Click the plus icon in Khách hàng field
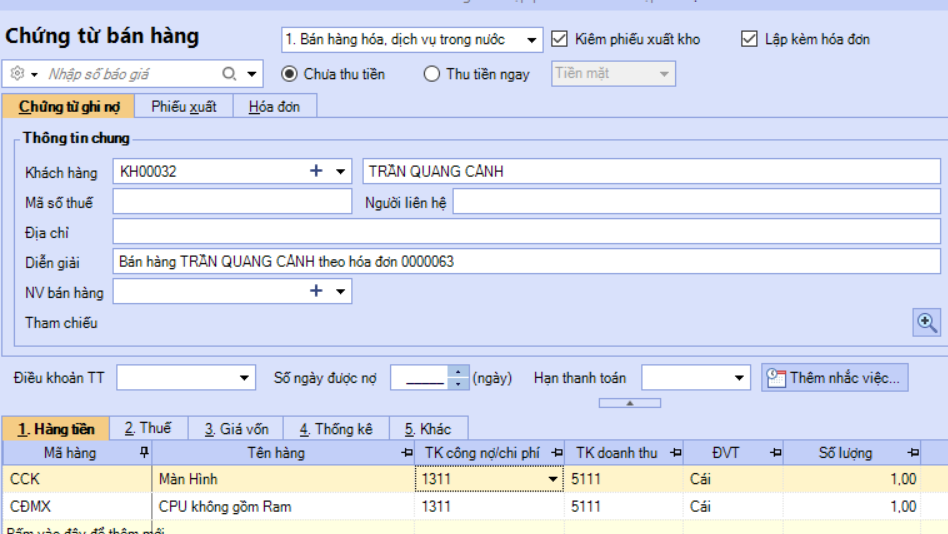948x534 pixels. (316, 171)
